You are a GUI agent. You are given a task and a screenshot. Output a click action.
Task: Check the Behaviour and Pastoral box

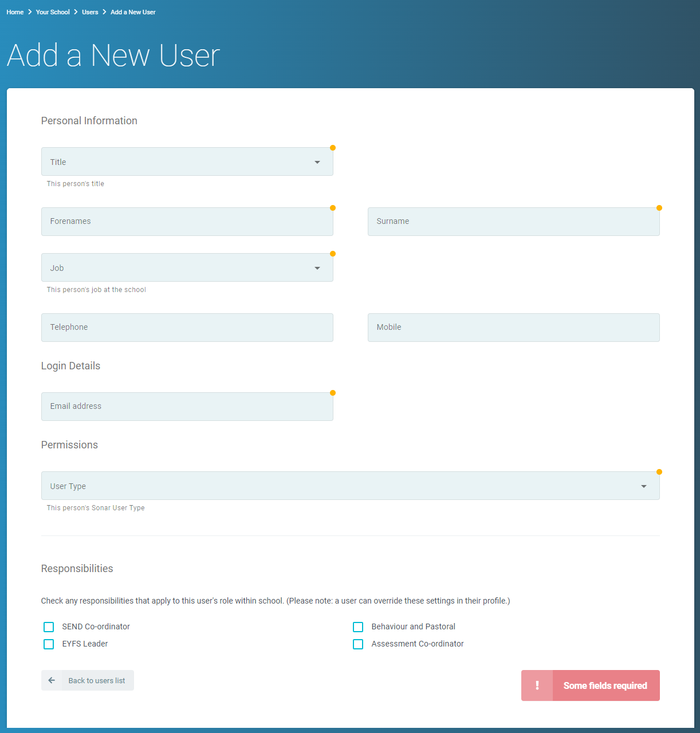click(x=358, y=627)
